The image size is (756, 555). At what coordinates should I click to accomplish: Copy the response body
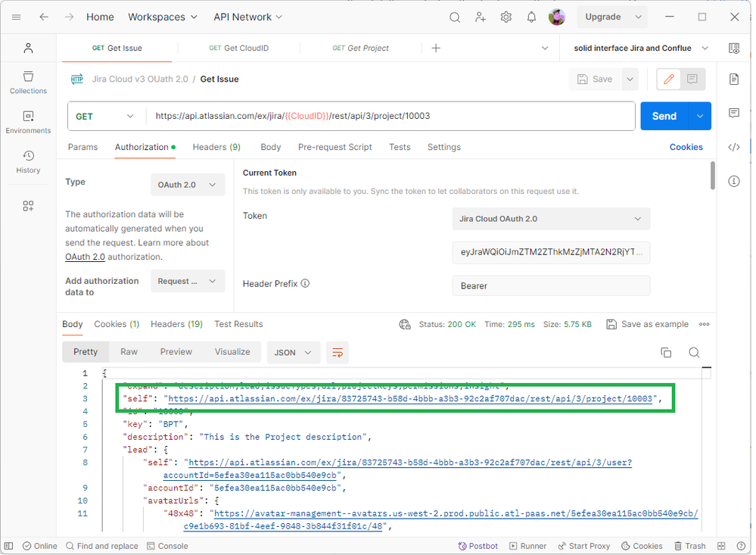tap(666, 352)
